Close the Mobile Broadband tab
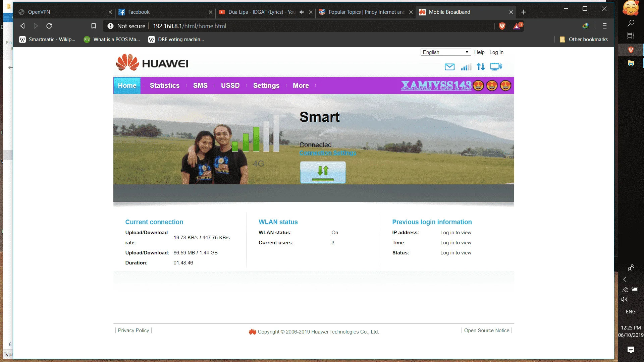The height and width of the screenshot is (362, 644). coord(511,12)
